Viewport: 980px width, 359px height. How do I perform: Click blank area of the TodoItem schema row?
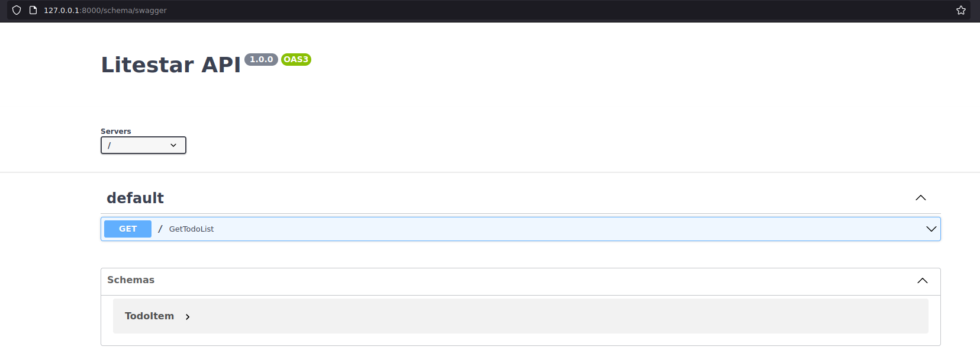click(533, 316)
